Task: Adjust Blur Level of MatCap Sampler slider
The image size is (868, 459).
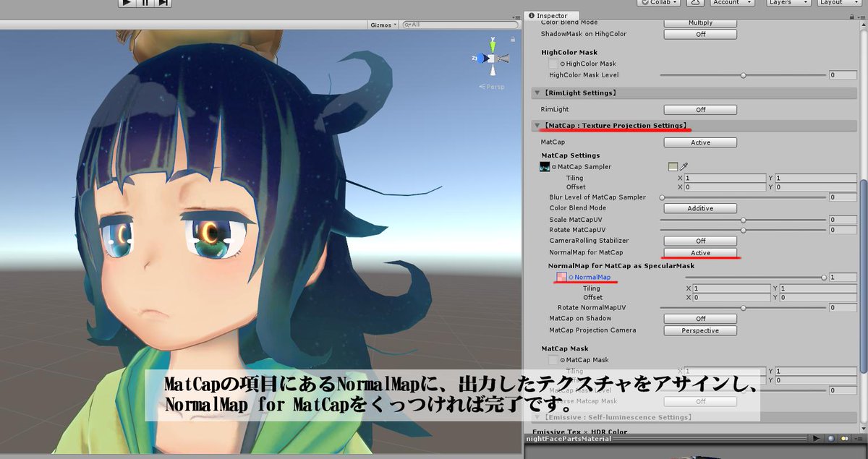Action: (x=743, y=197)
